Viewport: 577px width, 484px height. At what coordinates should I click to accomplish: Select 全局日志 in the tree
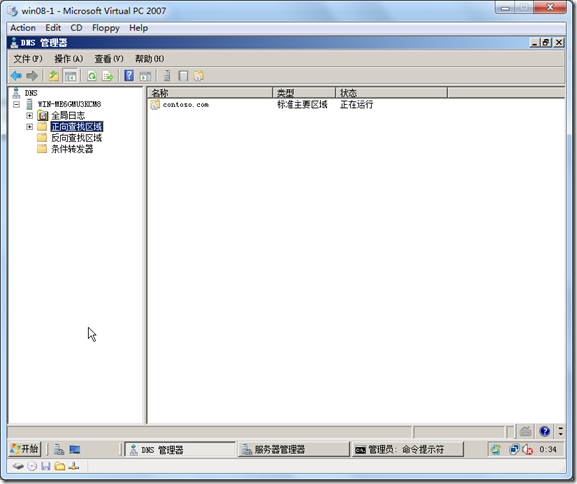68,116
